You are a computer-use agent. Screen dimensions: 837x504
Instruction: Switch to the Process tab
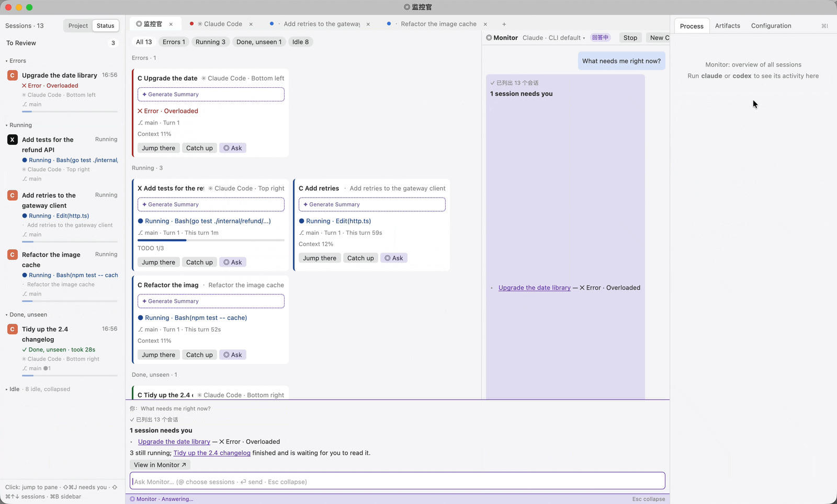tap(692, 26)
